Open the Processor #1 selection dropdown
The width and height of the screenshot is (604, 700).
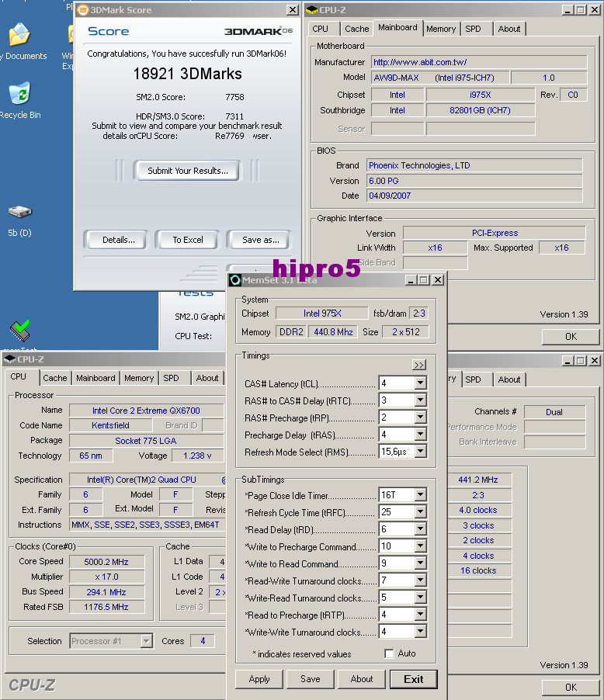tap(147, 641)
